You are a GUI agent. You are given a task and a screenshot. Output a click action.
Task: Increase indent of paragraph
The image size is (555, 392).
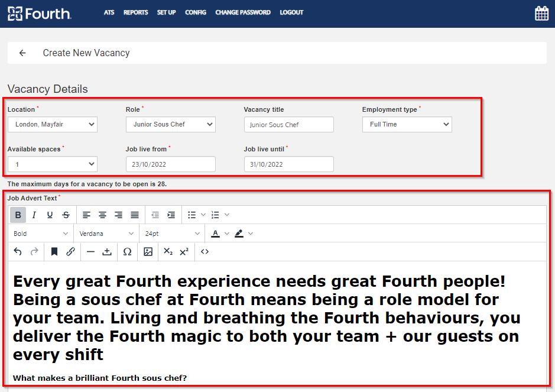click(x=171, y=215)
